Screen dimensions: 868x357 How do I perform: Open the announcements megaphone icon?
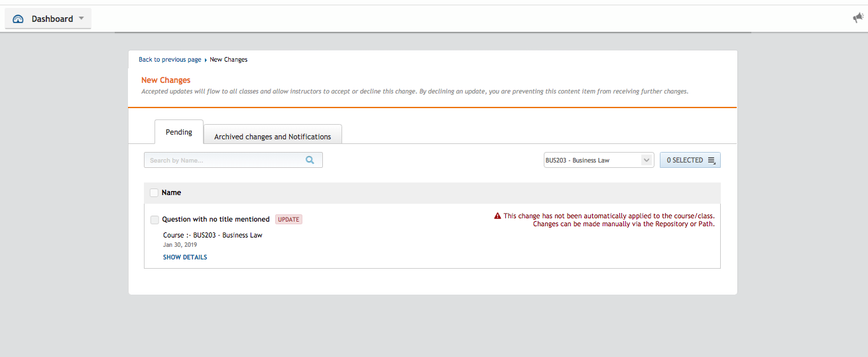coord(858,18)
